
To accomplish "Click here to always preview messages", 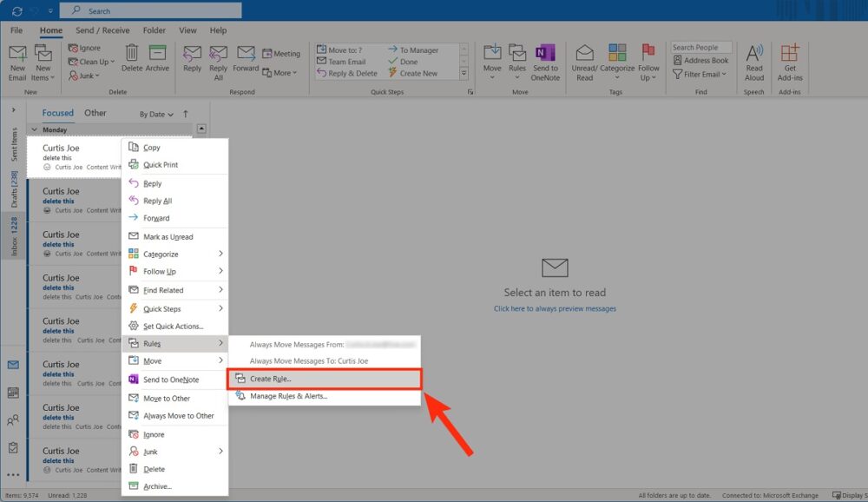I will click(x=554, y=307).
